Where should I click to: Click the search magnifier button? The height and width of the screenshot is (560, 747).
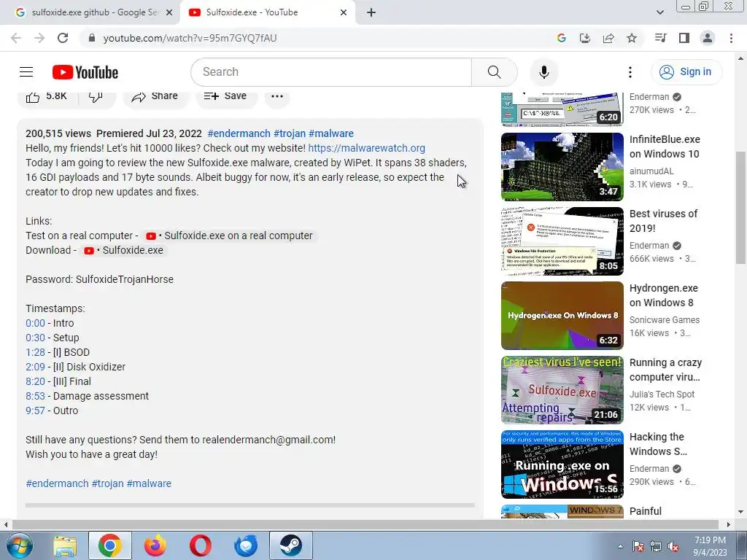click(x=494, y=72)
